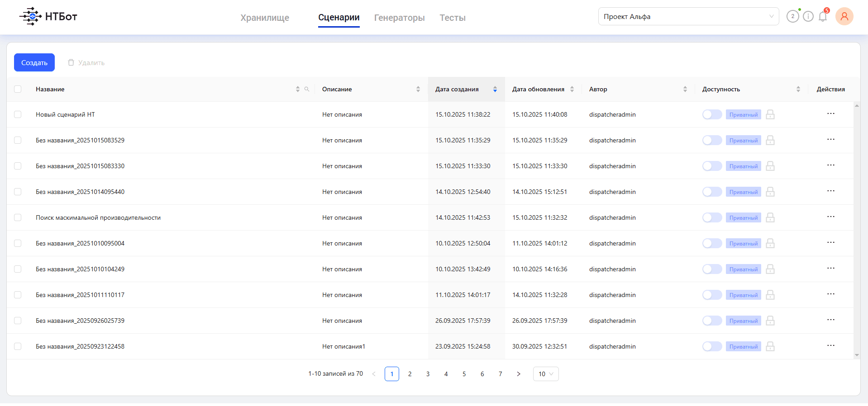
Task: Open actions menu for Без названия_20250926025739
Action: click(831, 320)
